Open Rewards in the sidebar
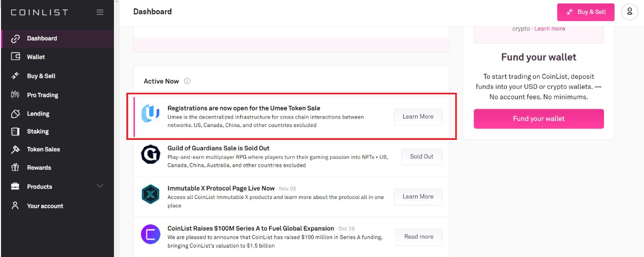Screen dimensions: 644x257 [39, 168]
